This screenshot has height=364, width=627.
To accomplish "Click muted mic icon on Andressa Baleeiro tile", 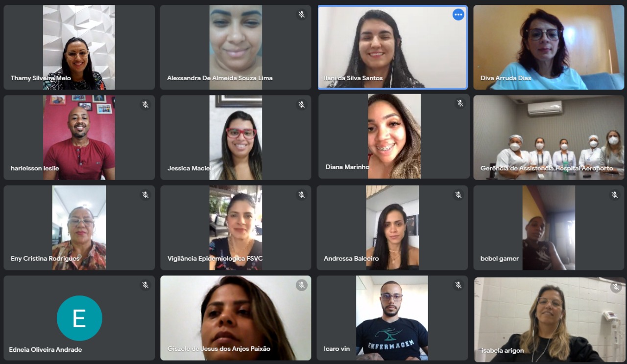I will [x=458, y=195].
